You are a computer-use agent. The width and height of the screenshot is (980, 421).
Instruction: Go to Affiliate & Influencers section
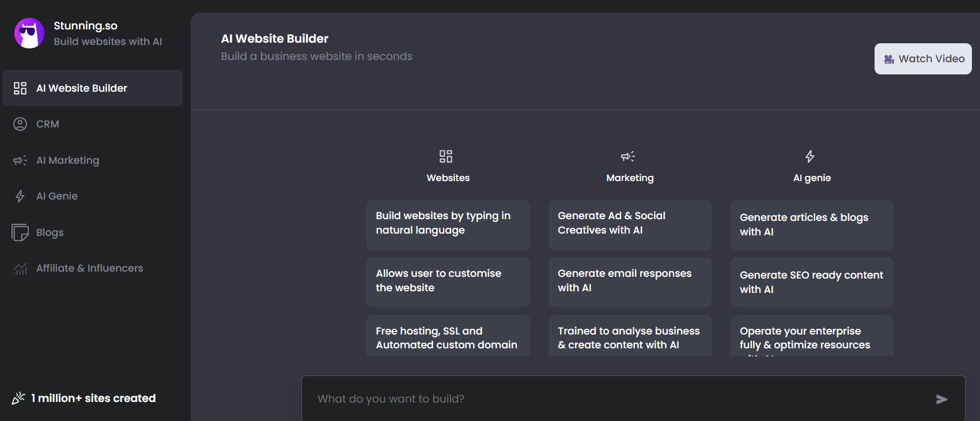click(89, 268)
